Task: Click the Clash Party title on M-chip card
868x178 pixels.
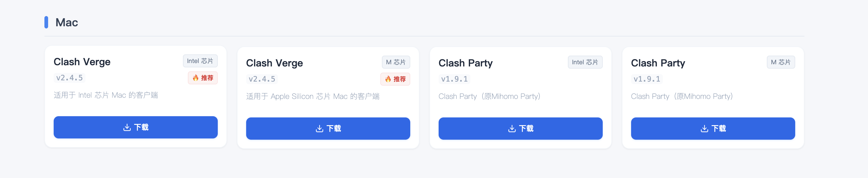Action: (x=658, y=63)
